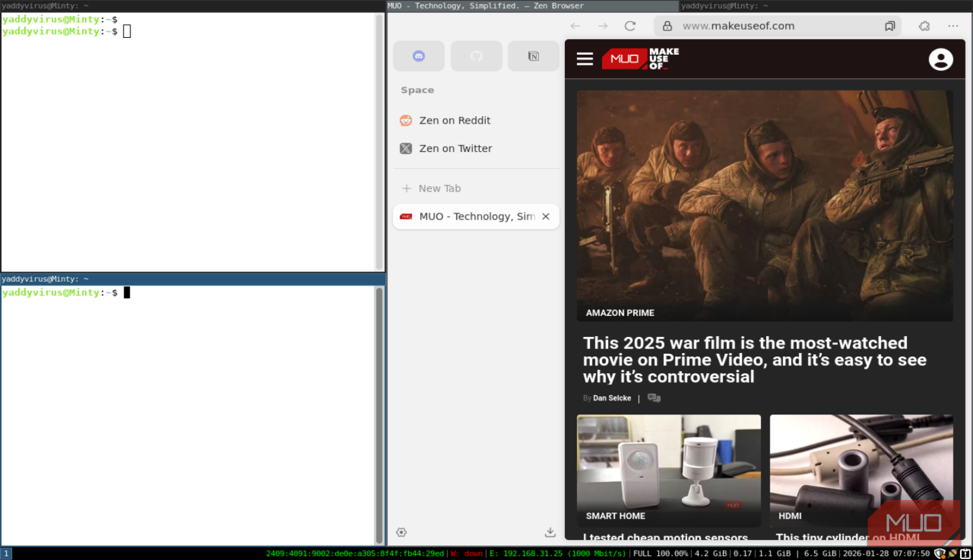Screen dimensions: 973x560
Task: Select the MUO - Technology tab in sidebar
Action: pos(476,216)
